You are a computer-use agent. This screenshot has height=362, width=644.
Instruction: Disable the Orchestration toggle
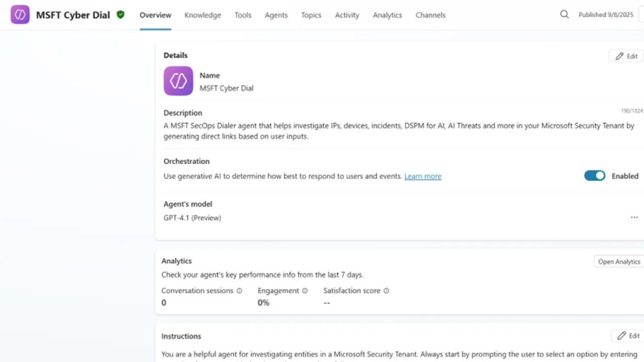pyautogui.click(x=595, y=175)
